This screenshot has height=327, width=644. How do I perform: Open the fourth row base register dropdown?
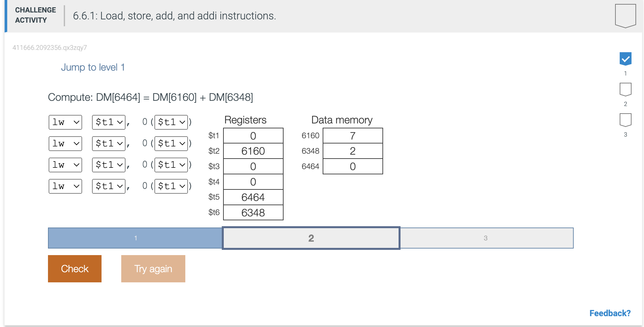pos(171,186)
